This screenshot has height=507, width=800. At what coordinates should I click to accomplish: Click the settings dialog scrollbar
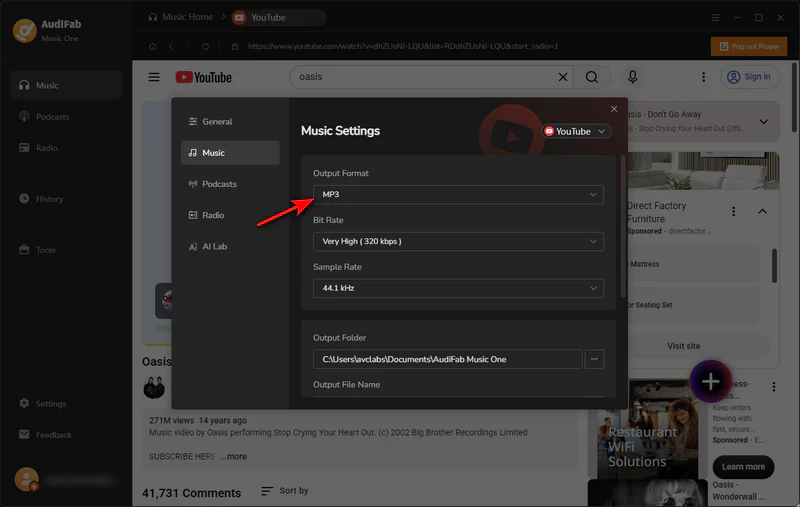pyautogui.click(x=622, y=227)
